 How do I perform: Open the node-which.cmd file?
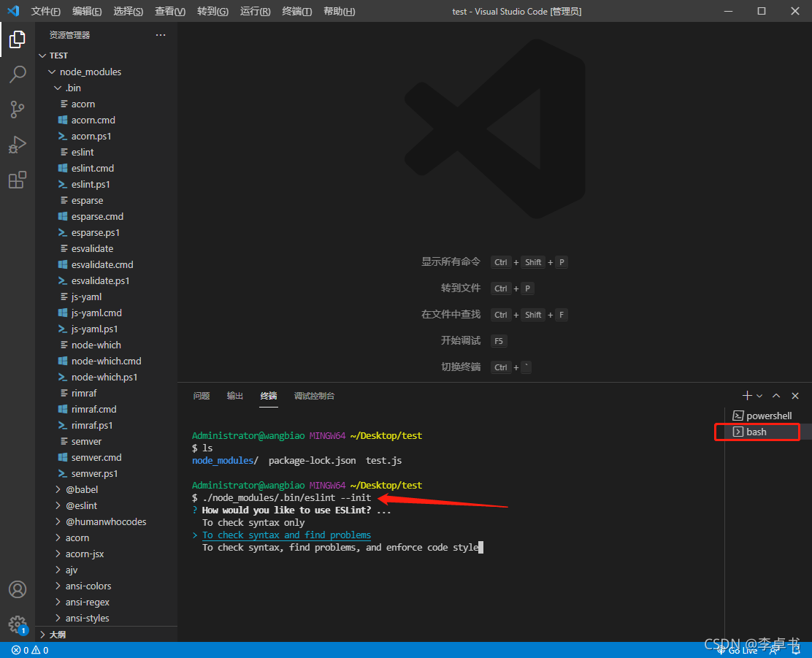(x=106, y=361)
